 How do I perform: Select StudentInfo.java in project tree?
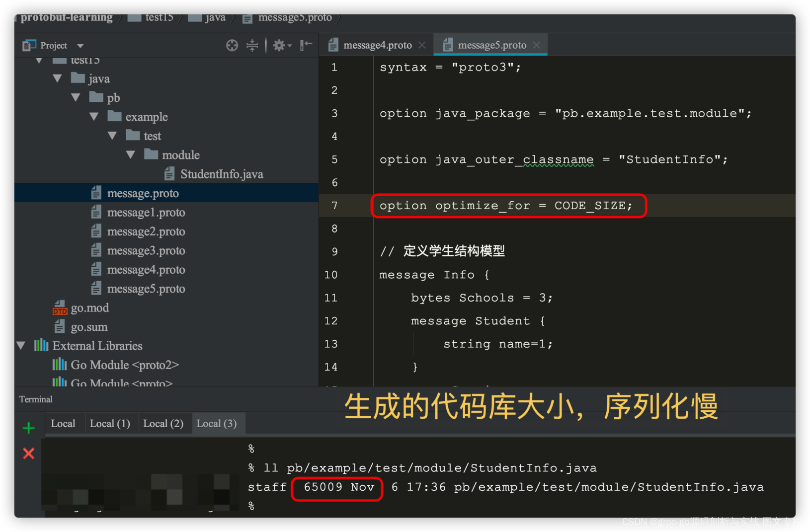click(222, 174)
